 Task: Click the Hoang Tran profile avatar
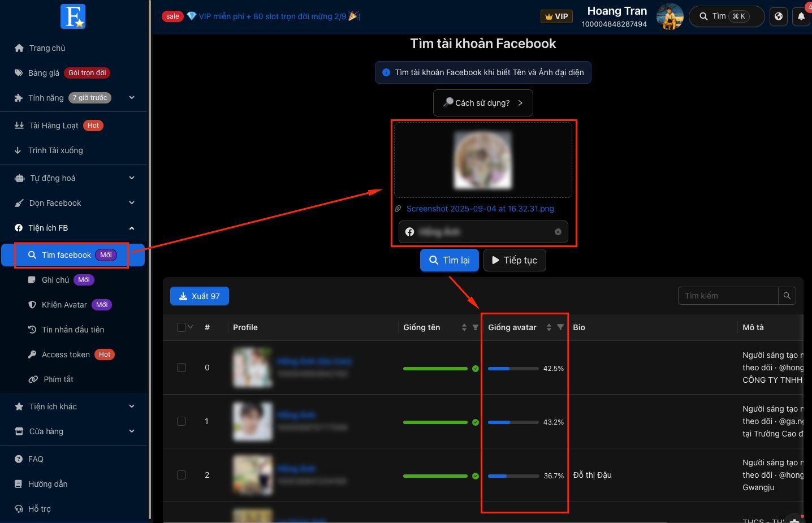pos(670,16)
